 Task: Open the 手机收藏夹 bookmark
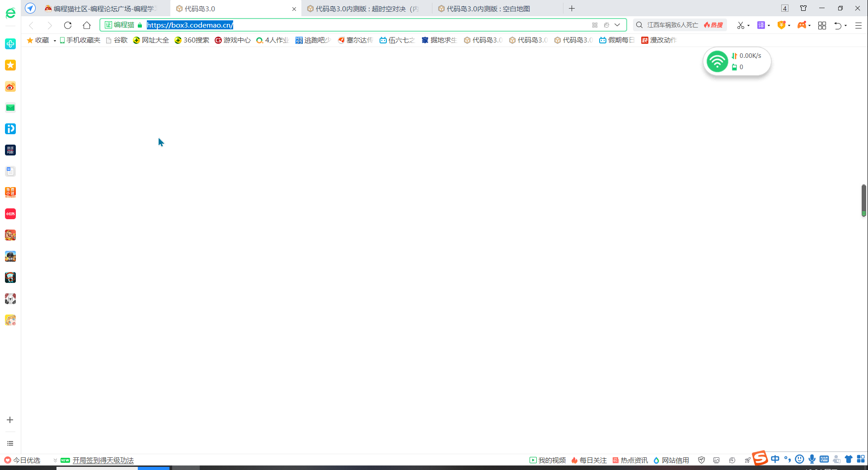tap(80, 40)
